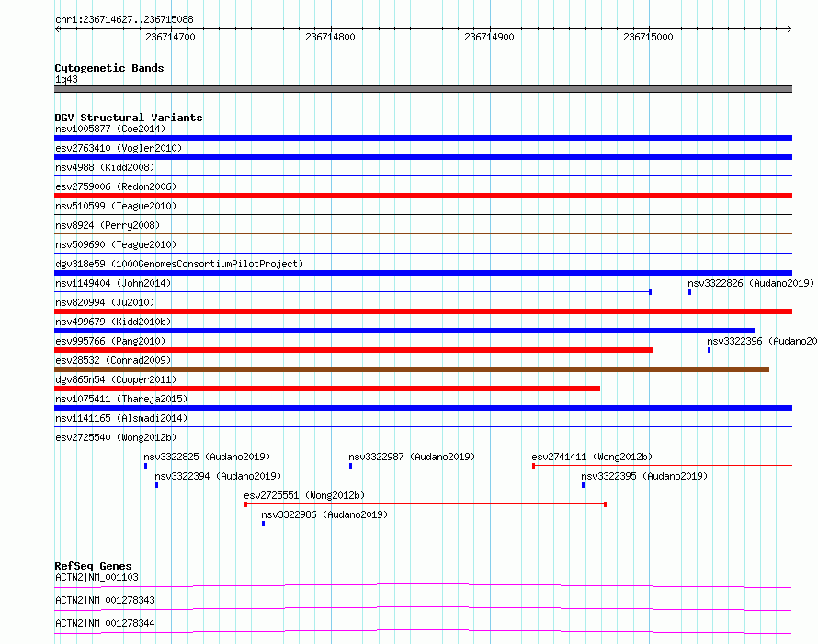The height and width of the screenshot is (644, 818).
Task: Select the red esv2725551 span line
Action: 426,504
